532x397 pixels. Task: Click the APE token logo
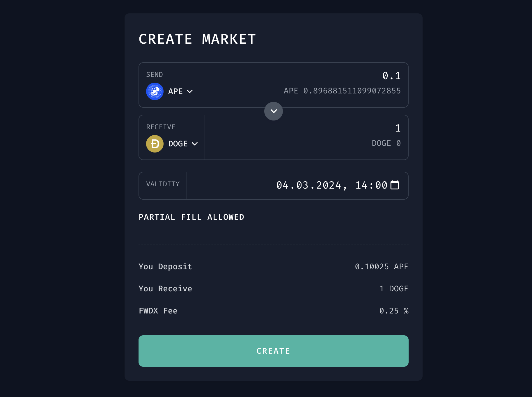tap(155, 91)
